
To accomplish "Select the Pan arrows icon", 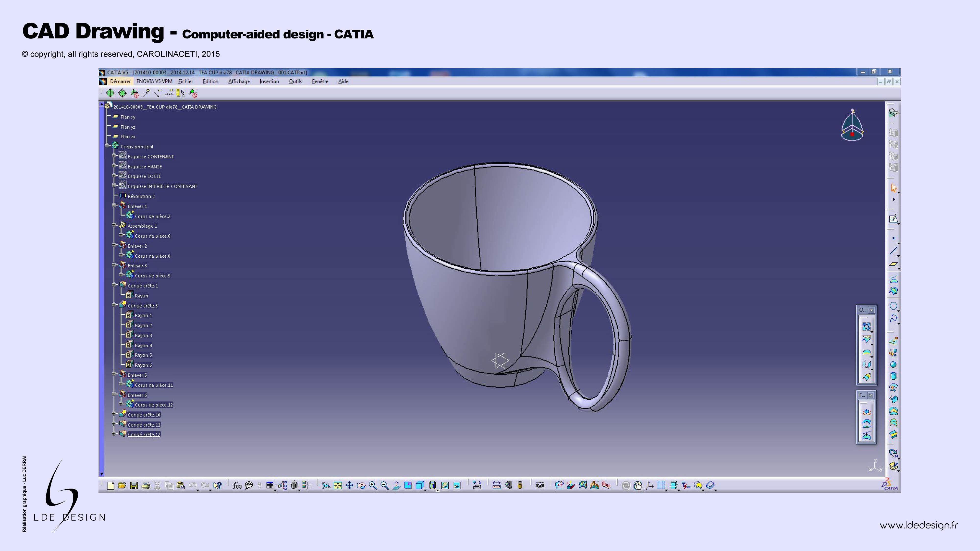I will 349,486.
